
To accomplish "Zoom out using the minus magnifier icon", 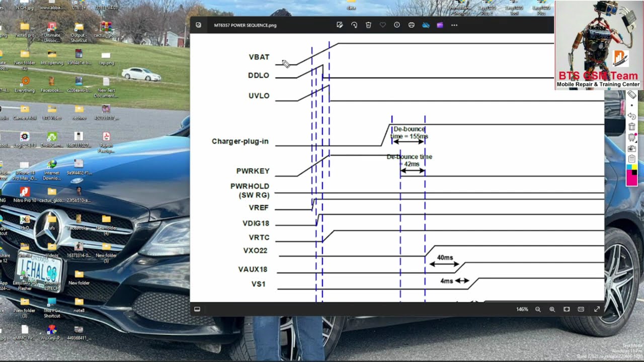I will tap(538, 309).
